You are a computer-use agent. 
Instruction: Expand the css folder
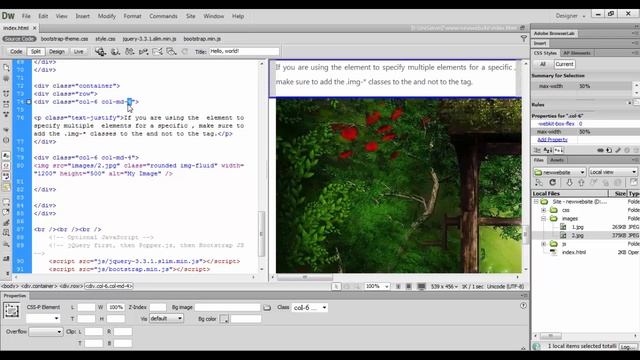[x=544, y=210]
